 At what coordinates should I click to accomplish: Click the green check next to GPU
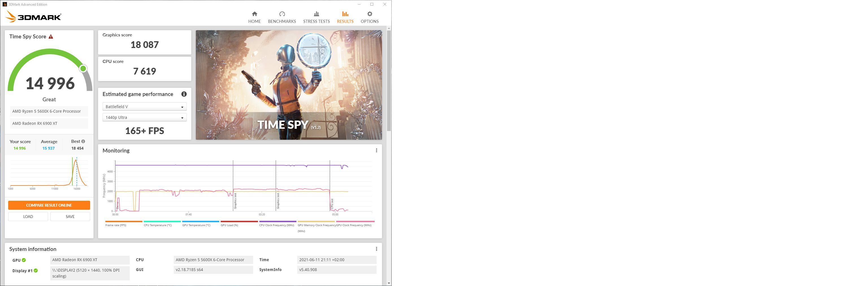[x=24, y=260]
